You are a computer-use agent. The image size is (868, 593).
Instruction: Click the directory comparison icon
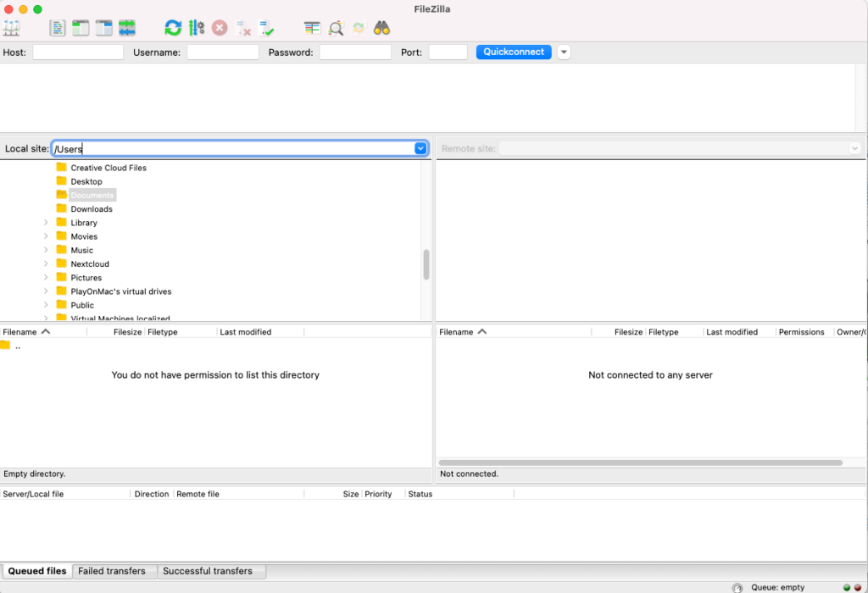pyautogui.click(x=337, y=28)
